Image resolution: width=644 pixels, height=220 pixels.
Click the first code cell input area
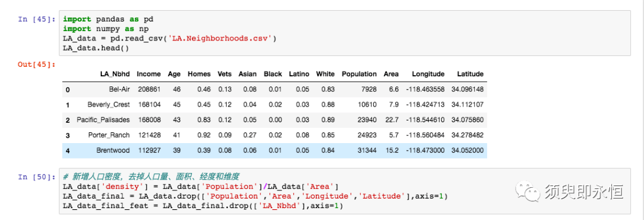point(345,33)
